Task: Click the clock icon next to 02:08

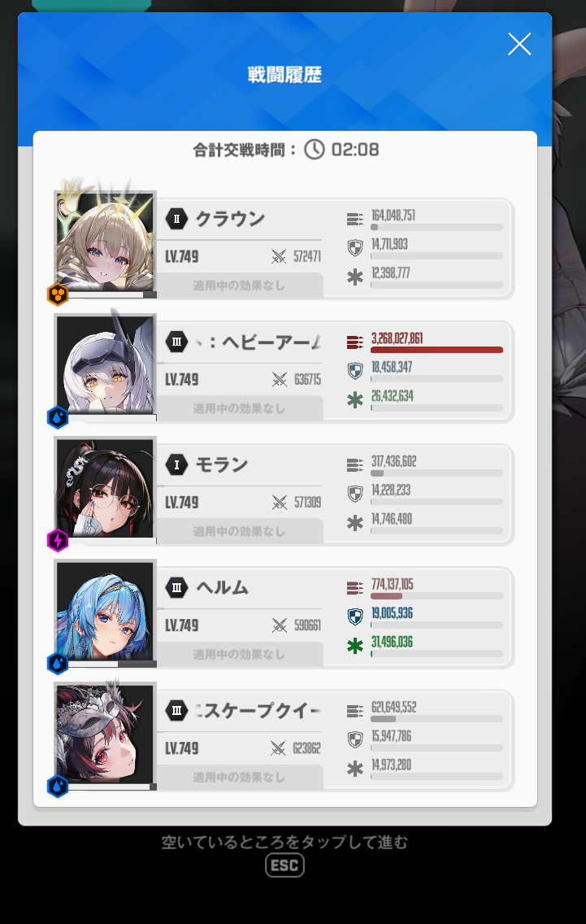Action: pyautogui.click(x=314, y=150)
